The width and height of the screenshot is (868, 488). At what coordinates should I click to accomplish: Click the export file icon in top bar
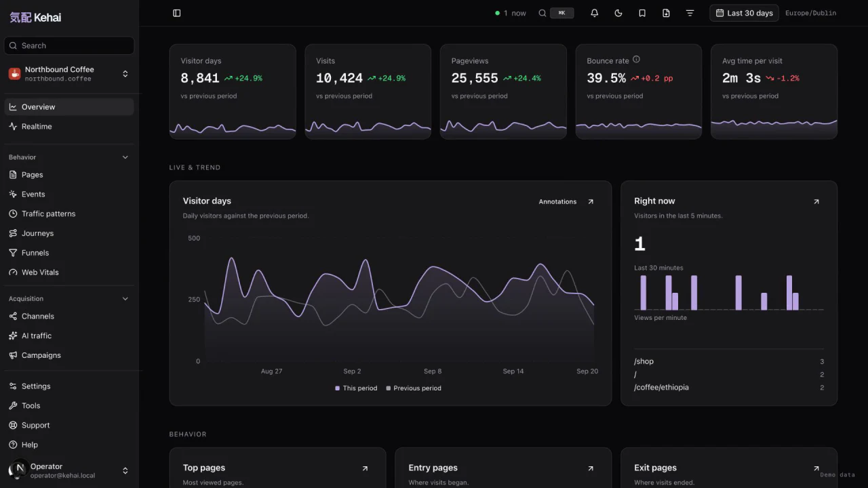click(x=666, y=13)
